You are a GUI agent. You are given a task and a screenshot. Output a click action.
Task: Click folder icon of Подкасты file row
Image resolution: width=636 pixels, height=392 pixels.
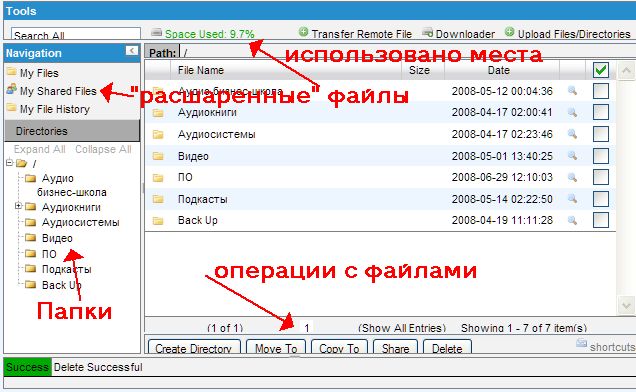point(158,199)
